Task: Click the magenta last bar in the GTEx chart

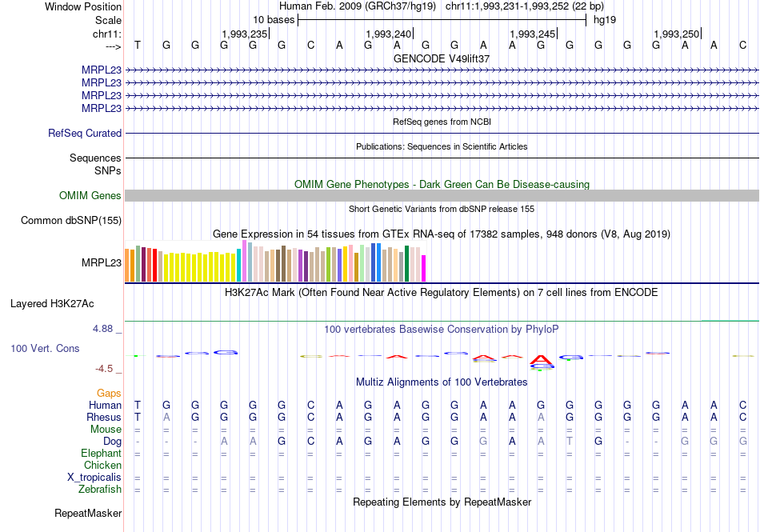Action: click(x=424, y=269)
